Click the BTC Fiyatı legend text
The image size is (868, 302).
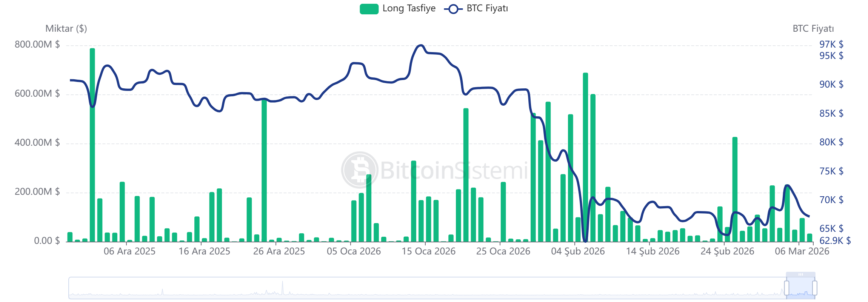coord(487,8)
